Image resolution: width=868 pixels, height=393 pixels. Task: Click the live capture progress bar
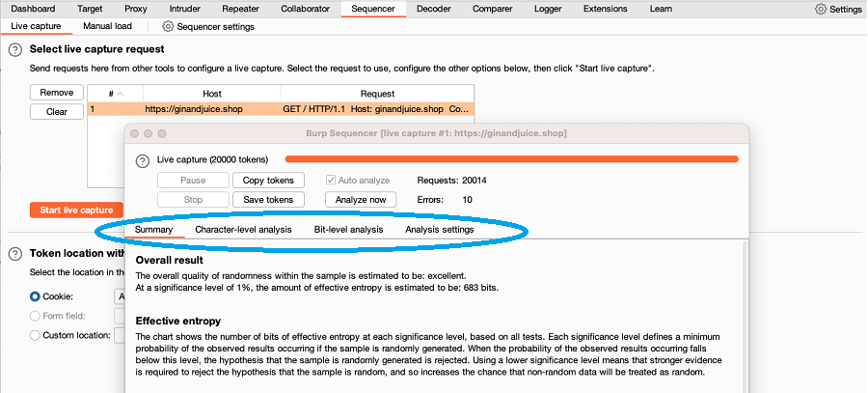(x=511, y=159)
